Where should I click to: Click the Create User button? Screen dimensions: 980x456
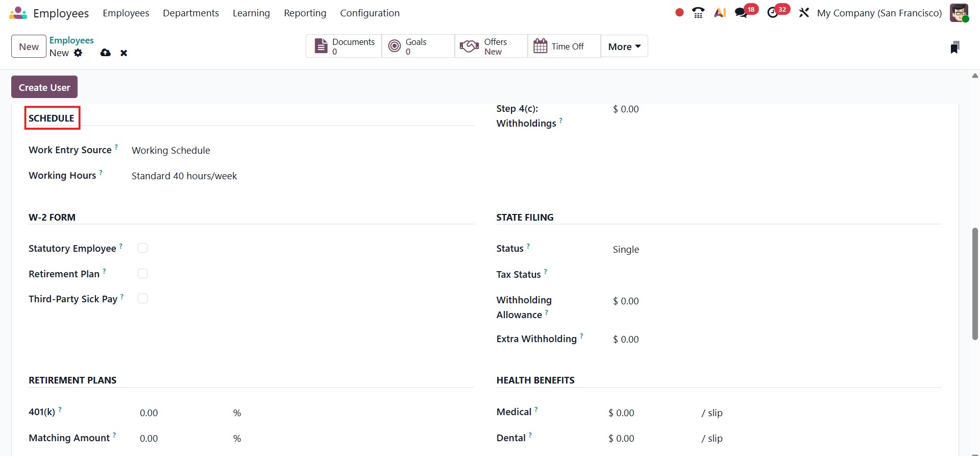[44, 87]
